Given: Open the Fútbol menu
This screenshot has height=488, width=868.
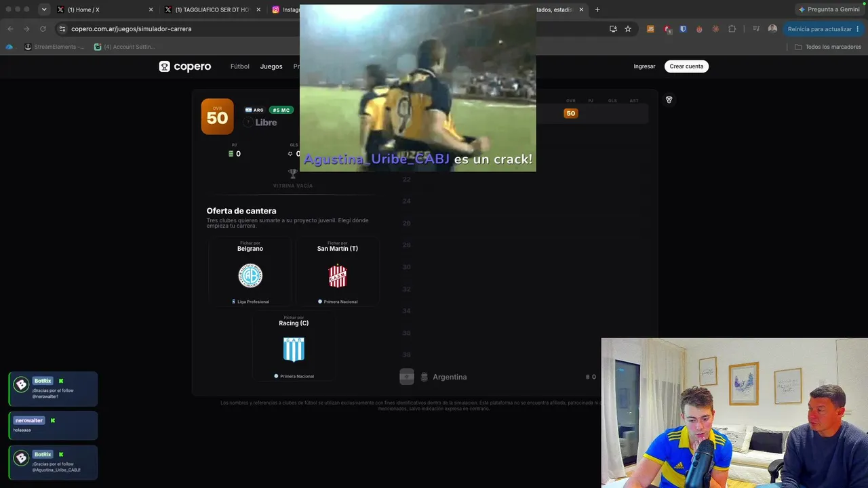Looking at the screenshot, I should click(240, 66).
